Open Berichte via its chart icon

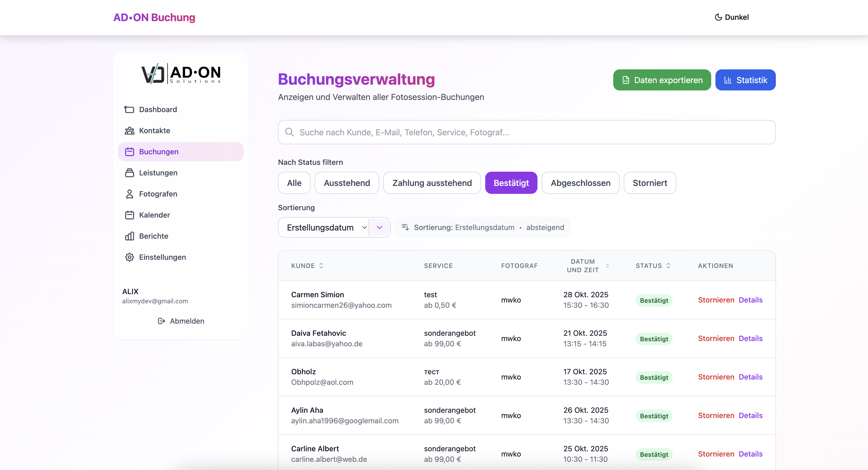tap(129, 236)
